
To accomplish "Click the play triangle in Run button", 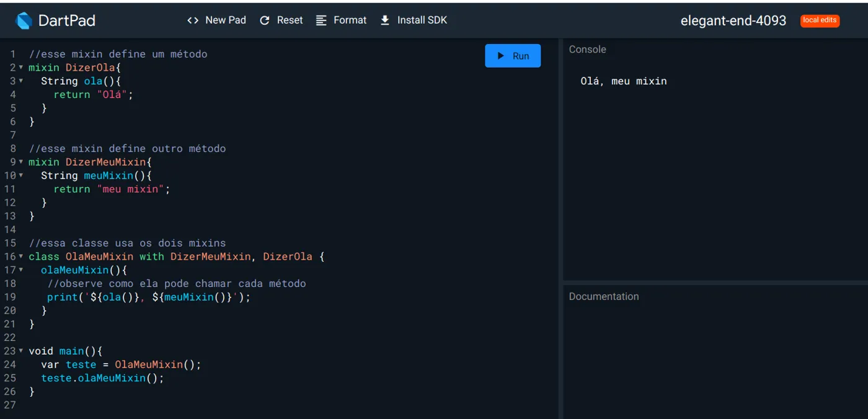I will pyautogui.click(x=501, y=56).
